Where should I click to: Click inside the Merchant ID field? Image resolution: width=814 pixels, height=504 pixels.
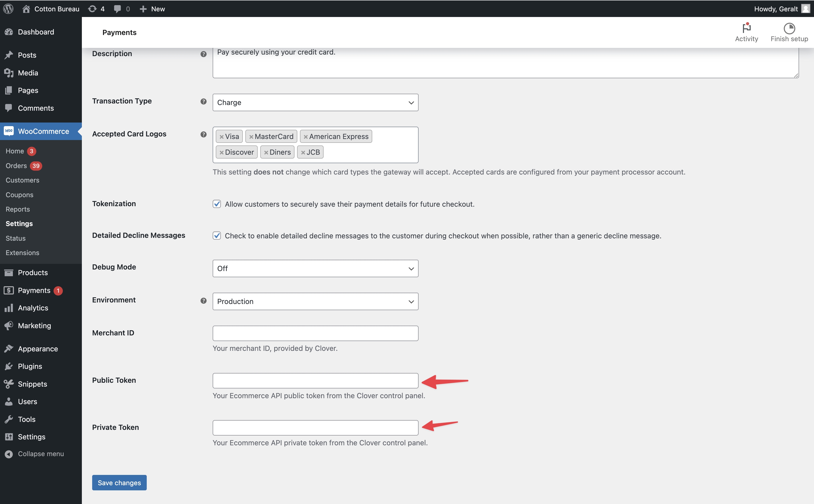click(315, 333)
